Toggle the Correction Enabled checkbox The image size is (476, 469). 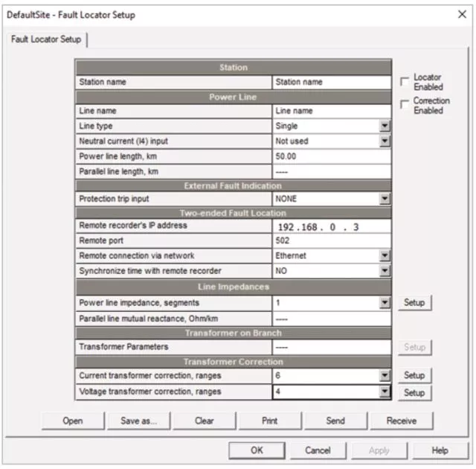tap(405, 105)
